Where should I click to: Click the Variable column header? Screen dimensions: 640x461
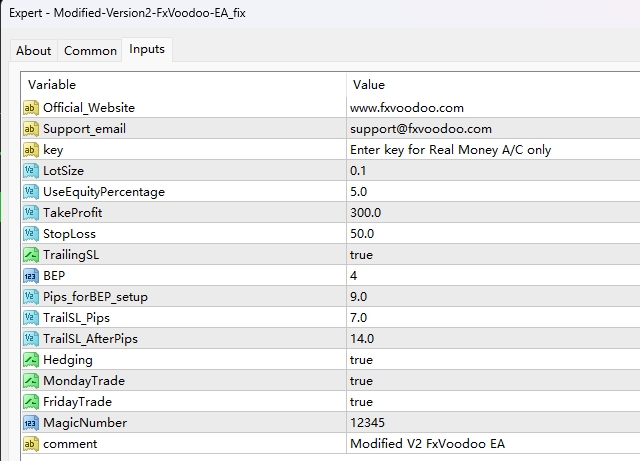184,85
